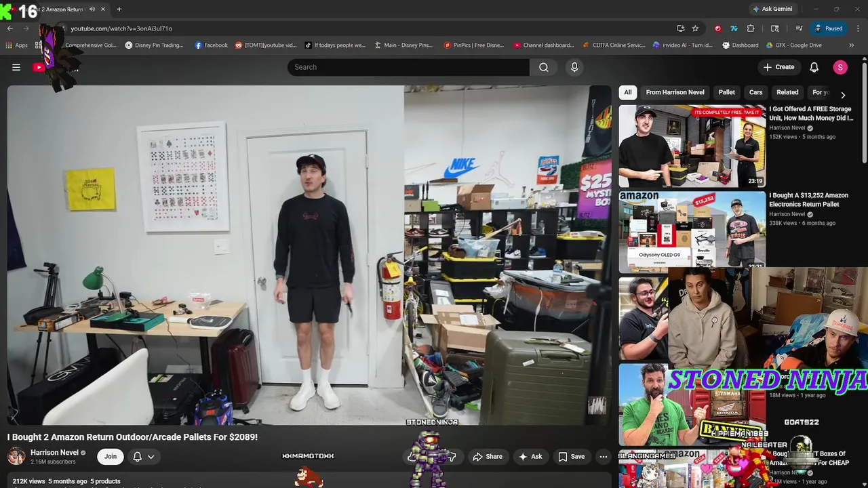Open the Apps bookmarks shortcut

[x=16, y=45]
